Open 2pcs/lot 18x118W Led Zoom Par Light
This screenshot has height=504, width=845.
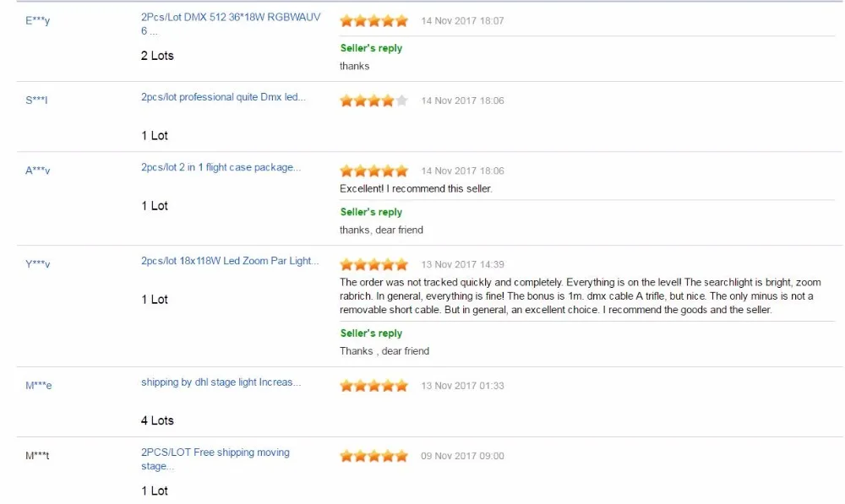click(230, 261)
